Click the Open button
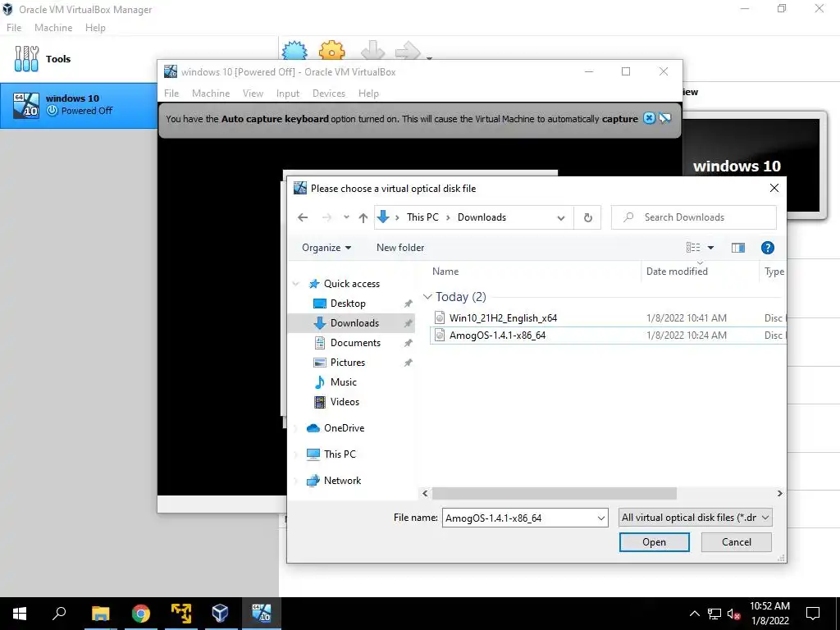Image resolution: width=840 pixels, height=630 pixels. click(654, 542)
